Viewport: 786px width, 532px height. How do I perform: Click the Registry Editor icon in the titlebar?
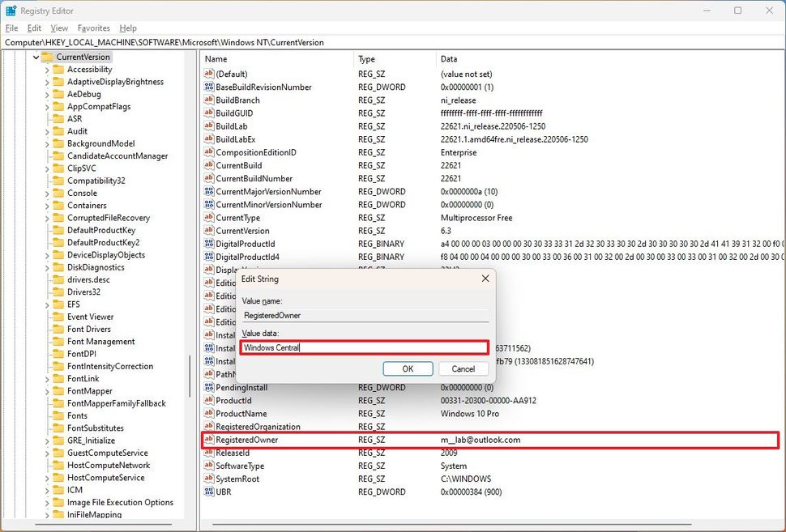pos(9,10)
